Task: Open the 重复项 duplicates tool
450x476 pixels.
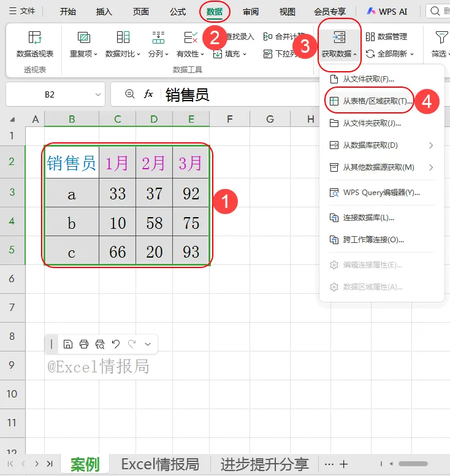Action: point(83,44)
